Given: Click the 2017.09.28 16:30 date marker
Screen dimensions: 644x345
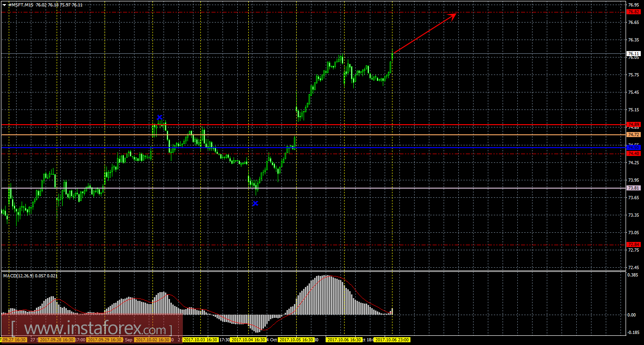Looking at the screenshot, I should coord(57,340).
